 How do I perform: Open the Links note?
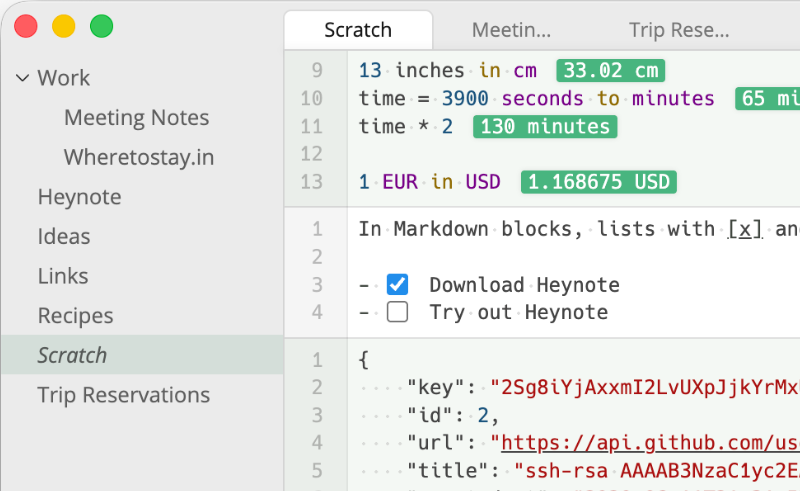[63, 276]
